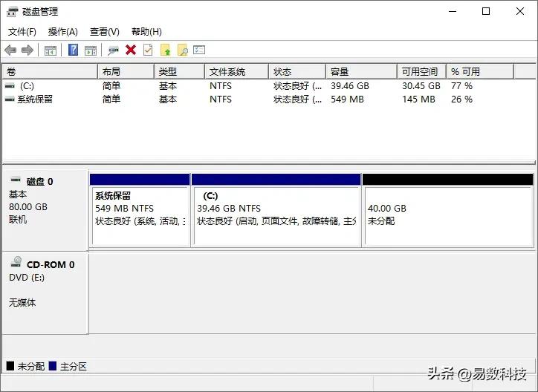The height and width of the screenshot is (392, 538).
Task: Click the folder with magnifier icon
Action: coord(183,50)
